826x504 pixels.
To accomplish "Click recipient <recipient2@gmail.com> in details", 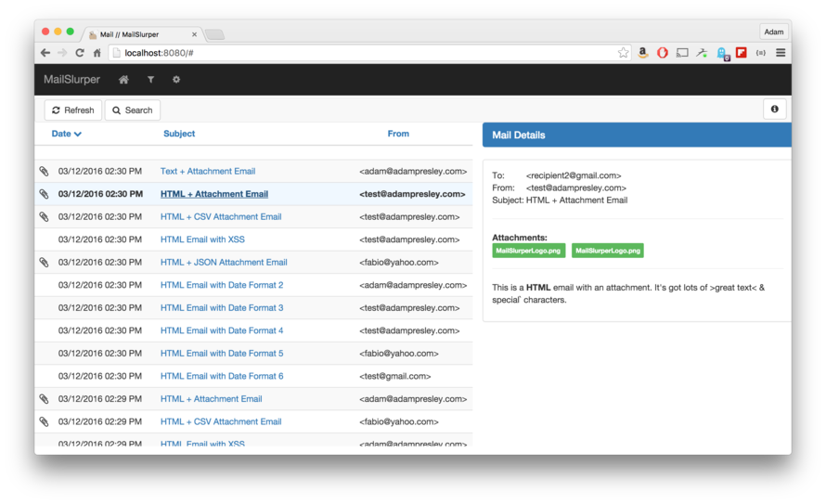I will [x=574, y=175].
